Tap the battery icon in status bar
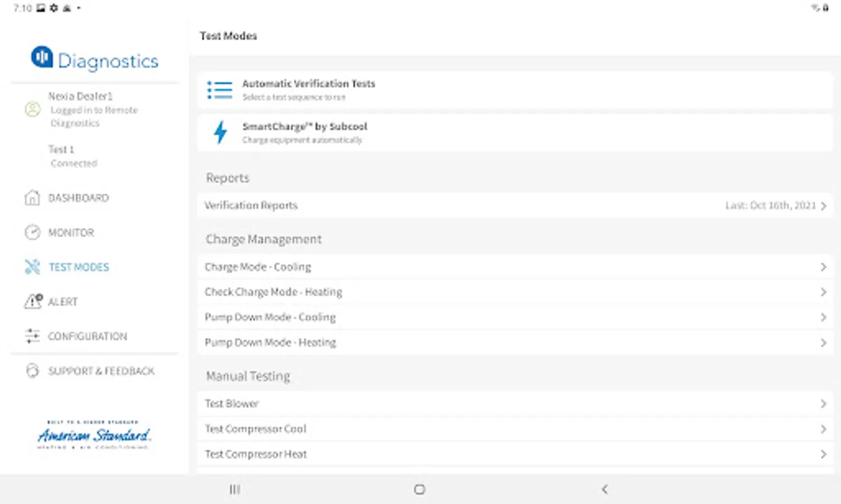This screenshot has height=504, width=841. (x=825, y=8)
